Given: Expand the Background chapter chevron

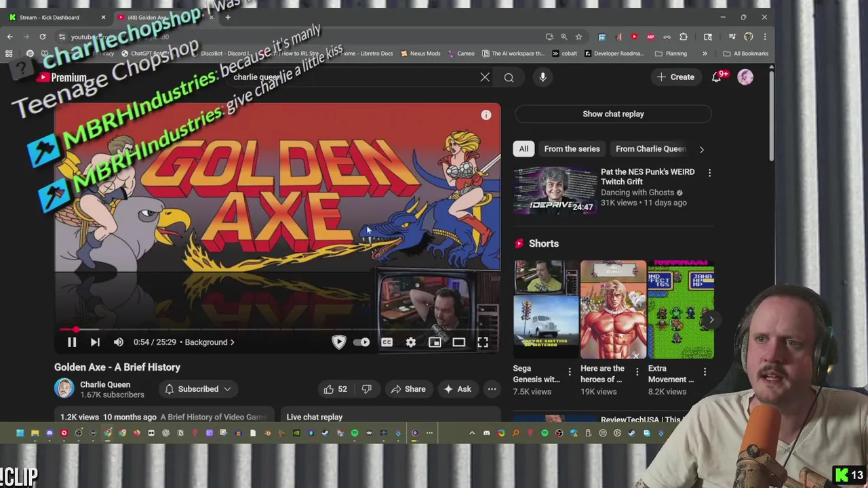Looking at the screenshot, I should pos(232,342).
